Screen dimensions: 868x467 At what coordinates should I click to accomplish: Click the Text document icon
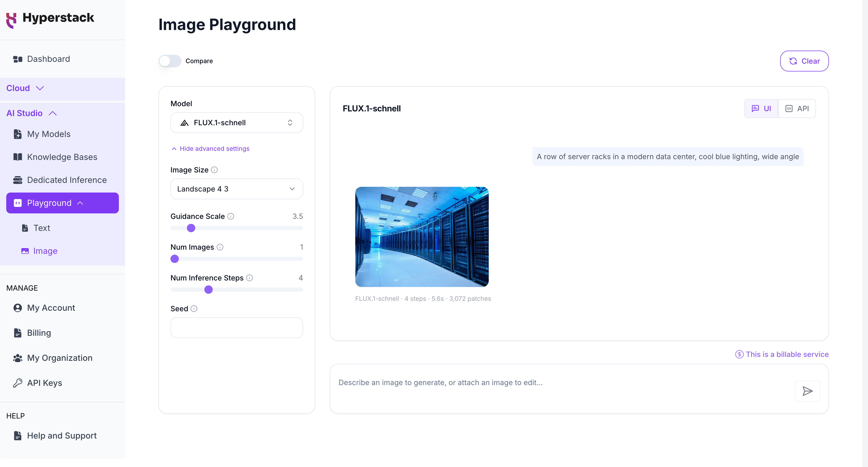pyautogui.click(x=25, y=228)
